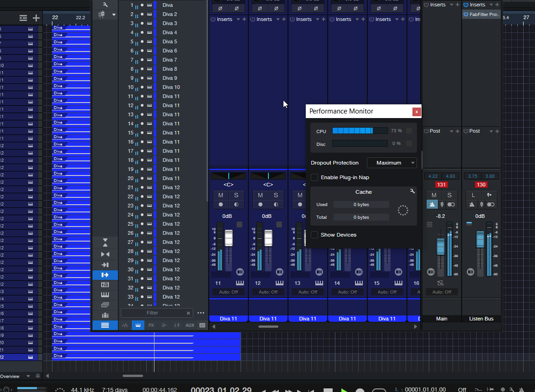535x392 pixels.
Task: Click the three-dots filter options icon
Action: point(201,313)
